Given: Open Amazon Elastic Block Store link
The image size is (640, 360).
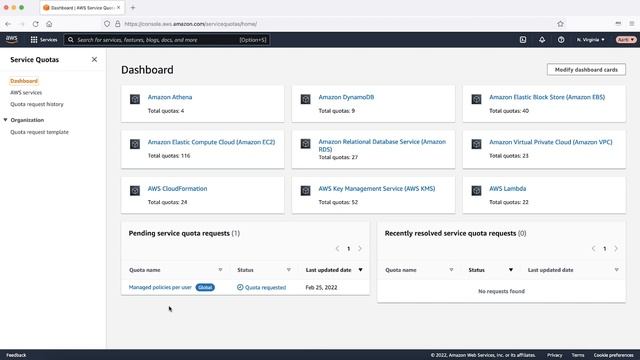Looking at the screenshot, I should coord(547,97).
